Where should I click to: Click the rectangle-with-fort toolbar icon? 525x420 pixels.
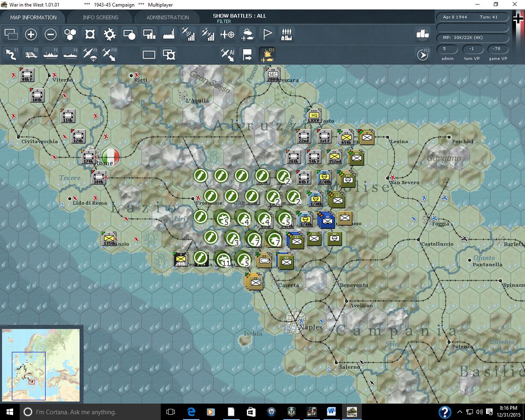169,55
